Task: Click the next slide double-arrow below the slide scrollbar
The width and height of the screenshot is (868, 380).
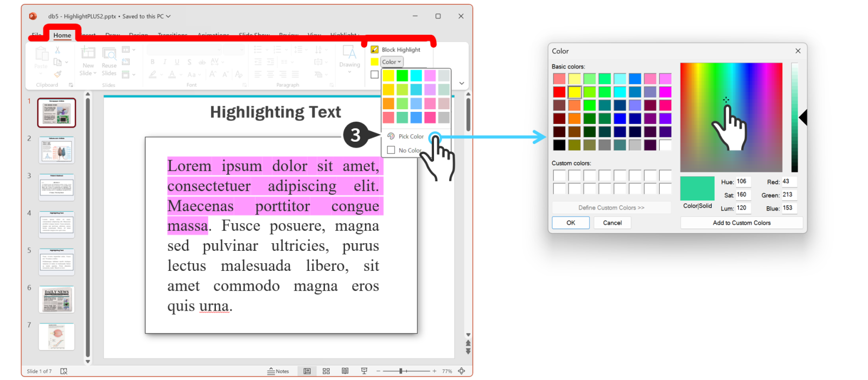Action: point(468,351)
